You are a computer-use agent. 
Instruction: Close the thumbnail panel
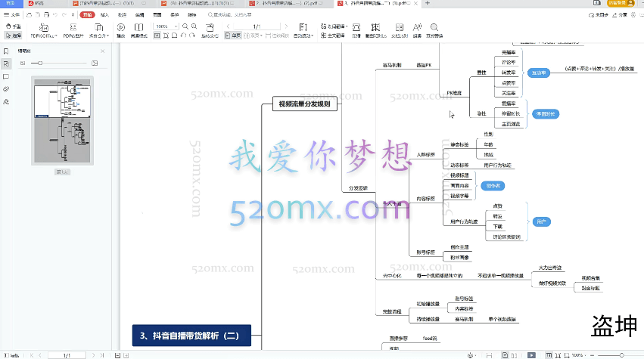(x=103, y=51)
